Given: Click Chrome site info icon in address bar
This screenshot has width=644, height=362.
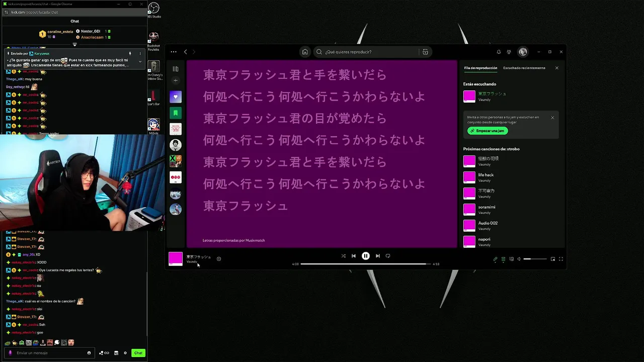Looking at the screenshot, I should click(6, 12).
